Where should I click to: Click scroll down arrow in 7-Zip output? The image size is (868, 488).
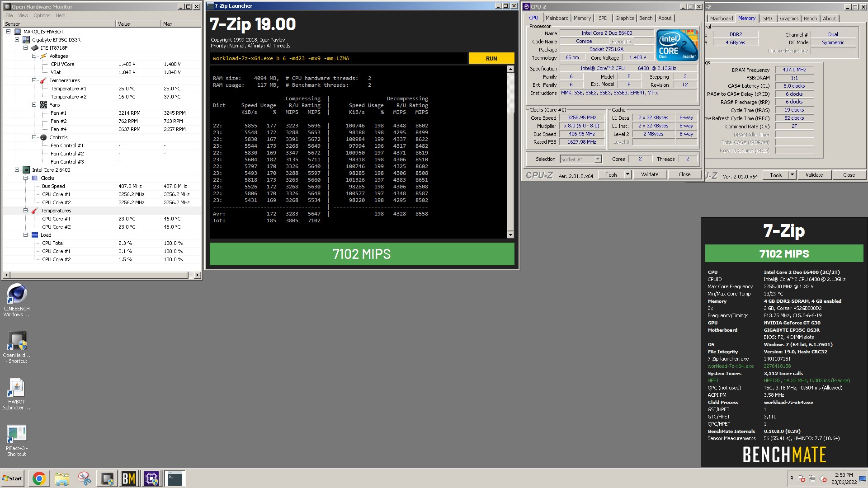click(x=510, y=235)
